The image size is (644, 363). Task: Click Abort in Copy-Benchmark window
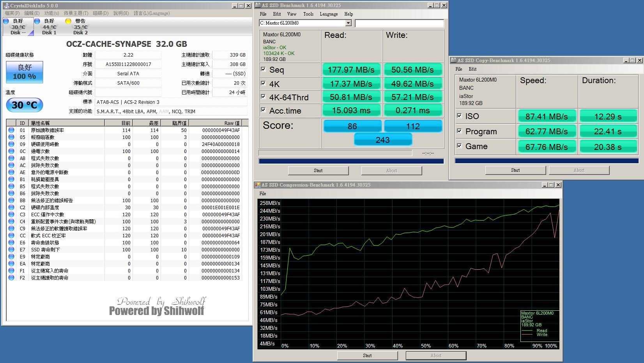pyautogui.click(x=579, y=170)
